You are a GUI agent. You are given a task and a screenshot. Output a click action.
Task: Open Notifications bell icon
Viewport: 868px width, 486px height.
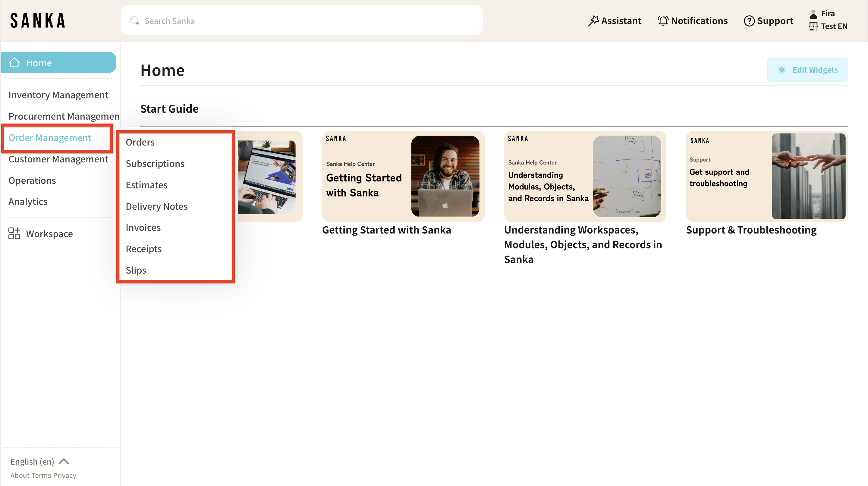[x=663, y=21]
